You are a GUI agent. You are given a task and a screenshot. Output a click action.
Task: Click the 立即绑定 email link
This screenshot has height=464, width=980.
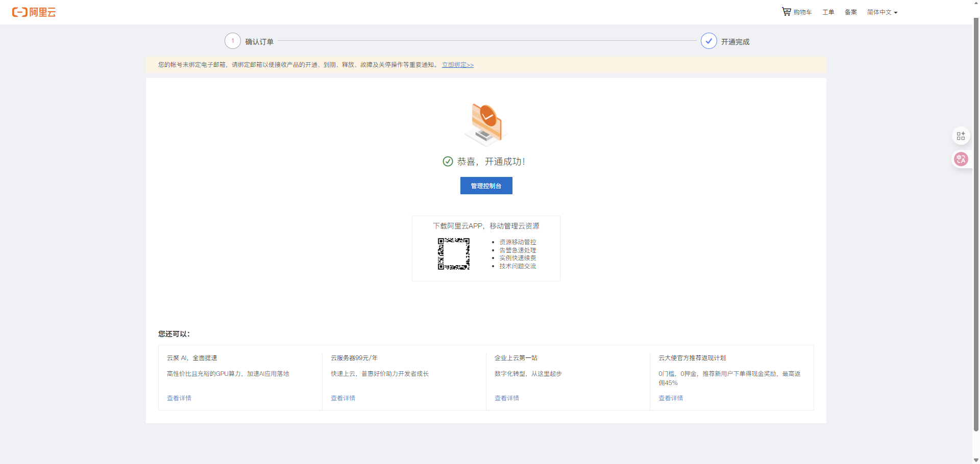(457, 65)
